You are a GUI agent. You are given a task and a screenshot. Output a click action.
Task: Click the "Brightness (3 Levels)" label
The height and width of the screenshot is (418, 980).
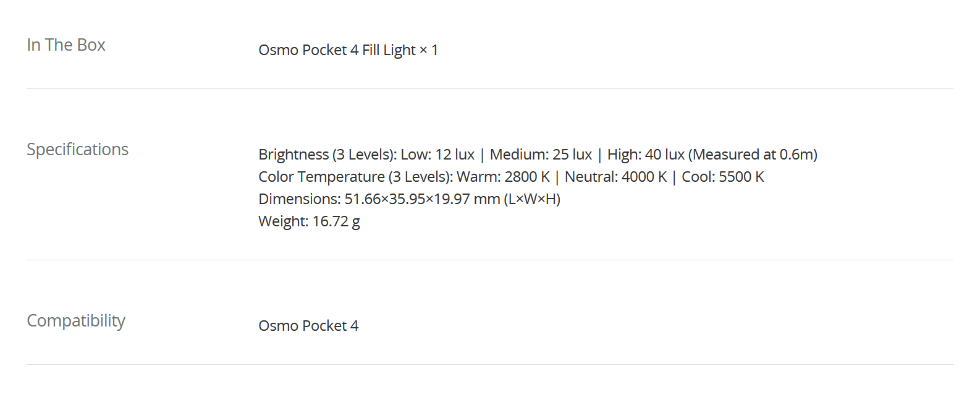pyautogui.click(x=326, y=155)
